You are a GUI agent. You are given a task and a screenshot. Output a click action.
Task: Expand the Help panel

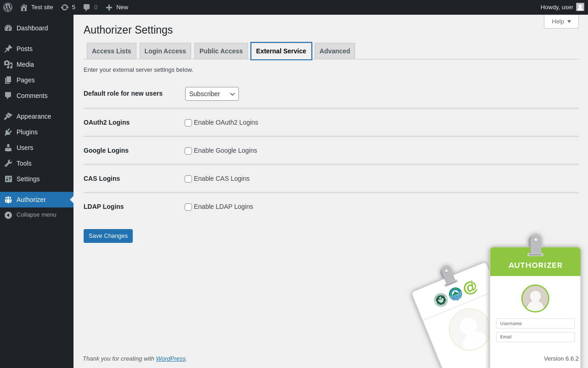561,21
